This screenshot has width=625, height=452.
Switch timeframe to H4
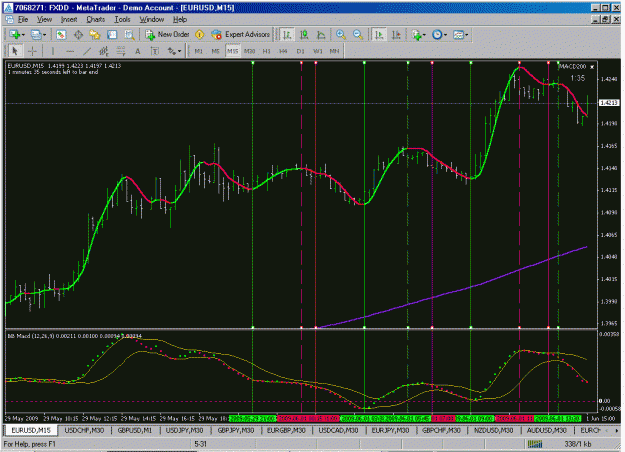[x=283, y=51]
